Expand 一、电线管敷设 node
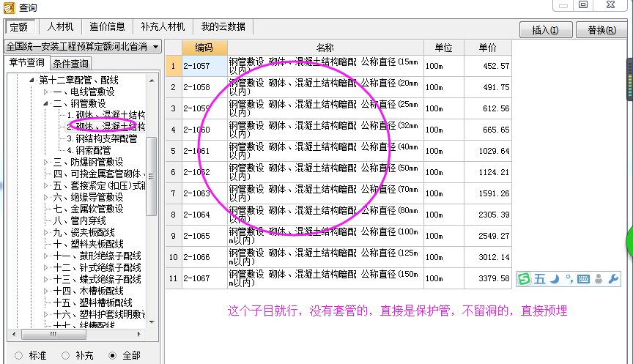Screen dimensions: 633x364 click(45, 92)
